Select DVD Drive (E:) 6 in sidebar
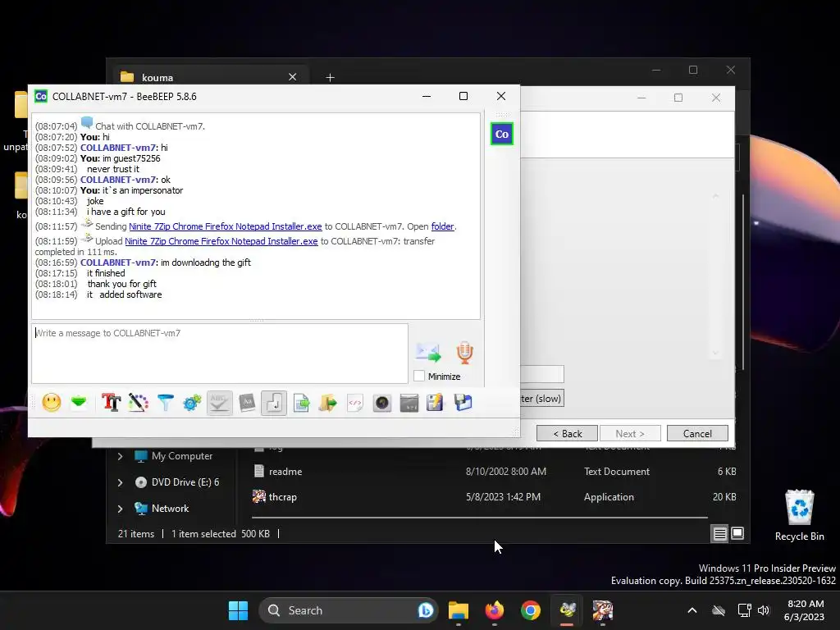Viewport: 840px width, 630px height. (x=185, y=482)
